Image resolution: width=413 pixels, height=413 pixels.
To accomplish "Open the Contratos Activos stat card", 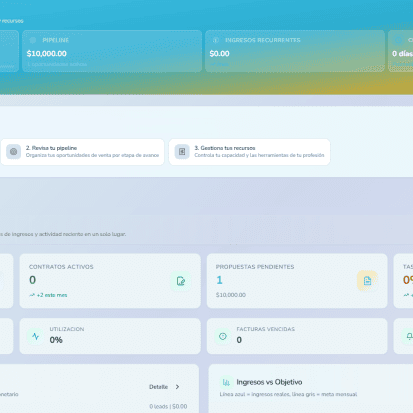I will 110,281.
